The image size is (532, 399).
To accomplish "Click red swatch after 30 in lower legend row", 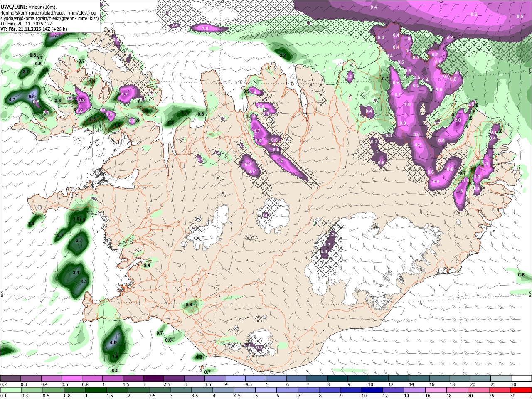I will (521, 390).
